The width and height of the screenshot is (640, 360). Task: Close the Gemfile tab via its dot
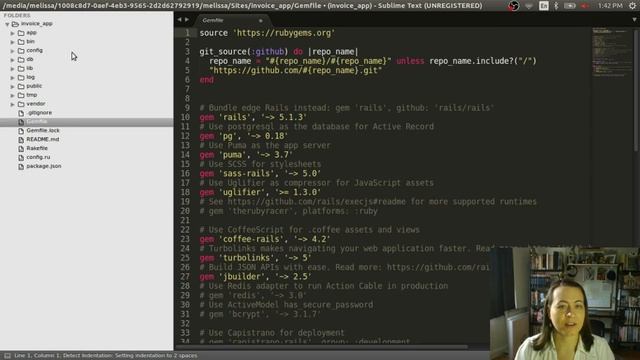pyautogui.click(x=260, y=20)
